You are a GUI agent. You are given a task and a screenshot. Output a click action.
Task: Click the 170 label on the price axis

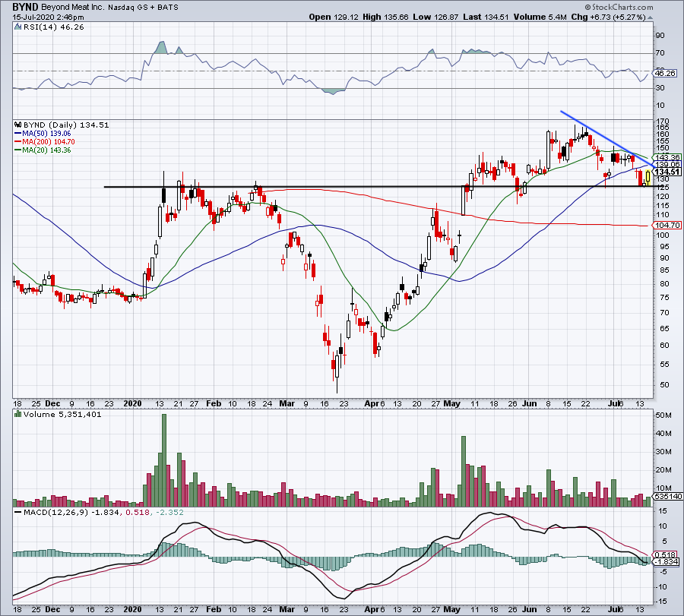[663, 122]
